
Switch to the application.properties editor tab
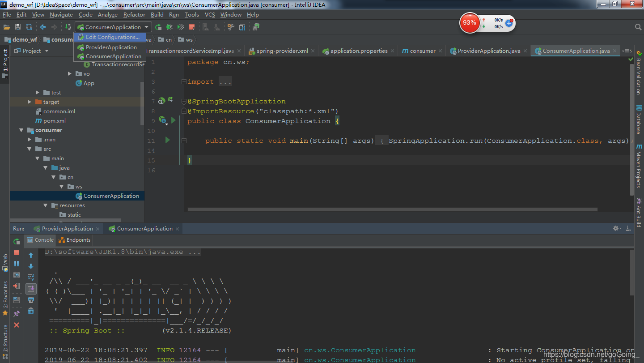pos(359,51)
